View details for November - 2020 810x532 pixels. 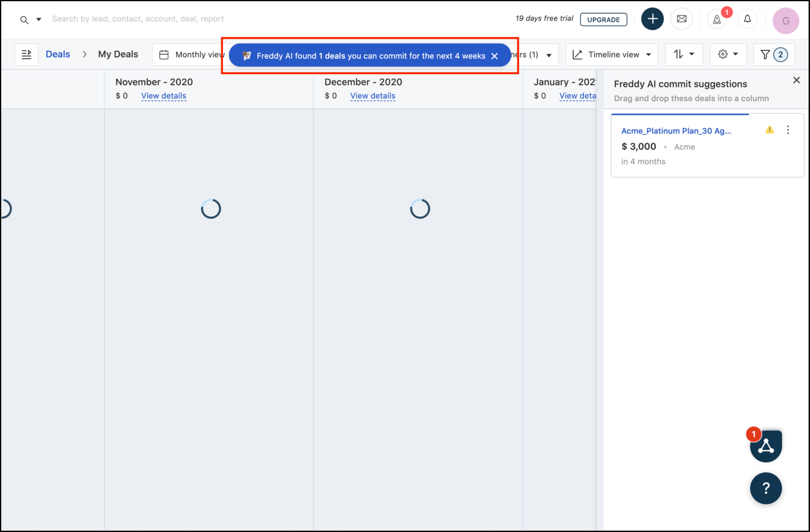164,96
